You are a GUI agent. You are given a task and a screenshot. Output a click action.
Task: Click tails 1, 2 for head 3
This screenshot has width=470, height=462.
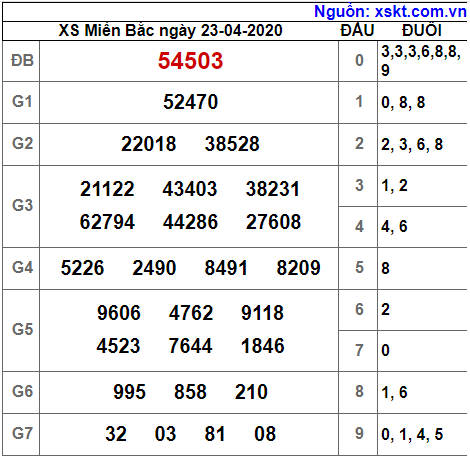(x=394, y=186)
